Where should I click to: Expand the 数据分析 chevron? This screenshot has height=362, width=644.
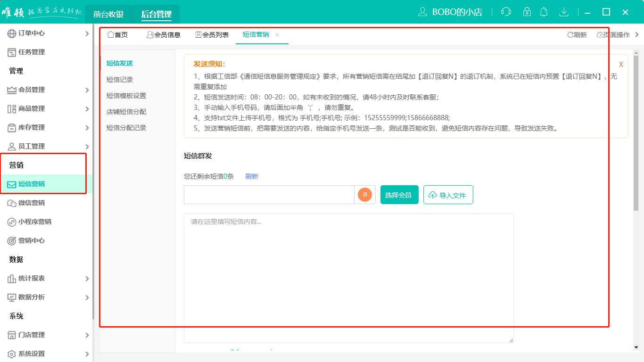tap(87, 297)
